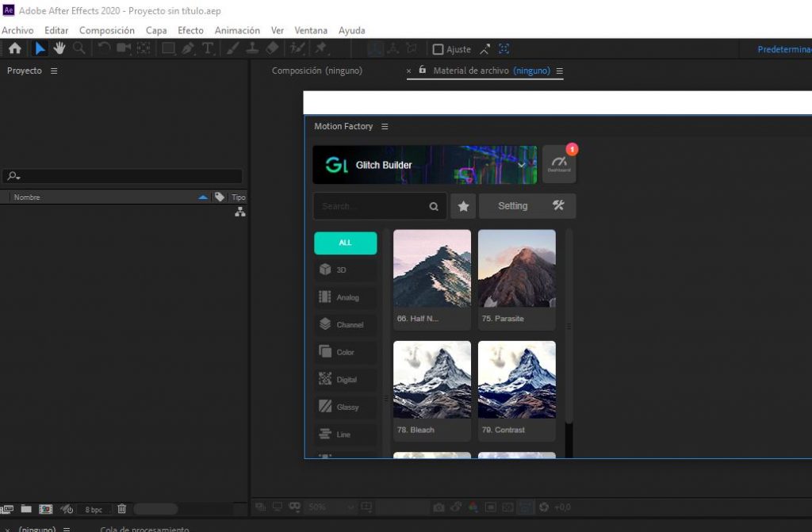Toggle favorites star in Motion Factory
Viewport: 812px width, 532px height.
pyautogui.click(x=464, y=206)
